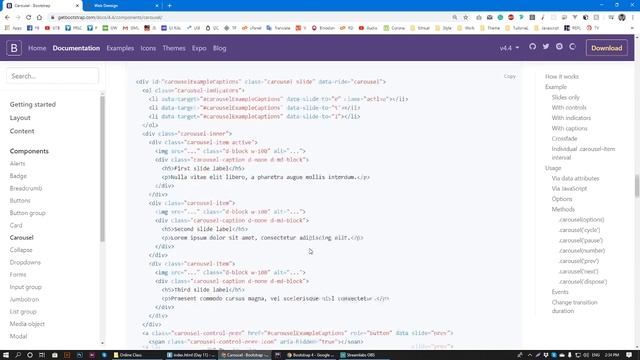640x360 pixels.
Task: Open Windows Start menu
Action: click(6, 355)
